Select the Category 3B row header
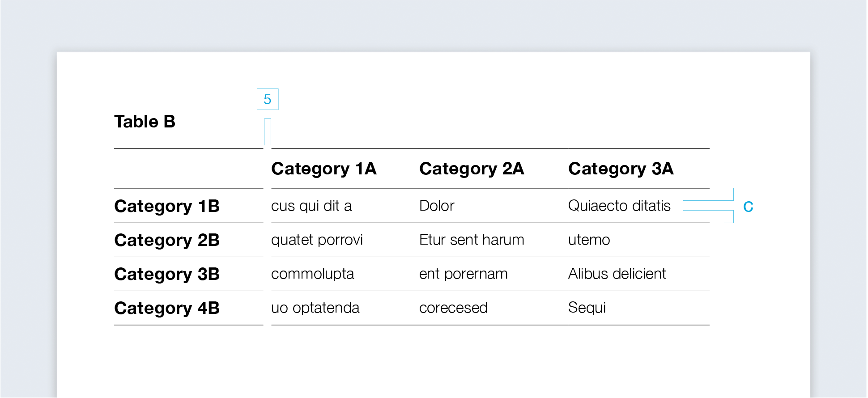This screenshot has width=868, height=398. pos(167,274)
